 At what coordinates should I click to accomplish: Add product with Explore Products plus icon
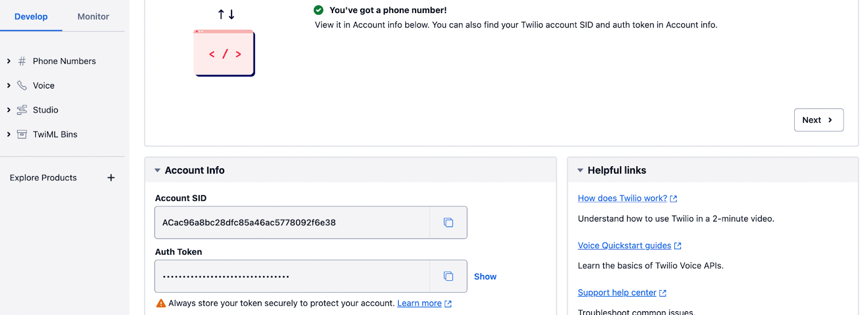(111, 178)
